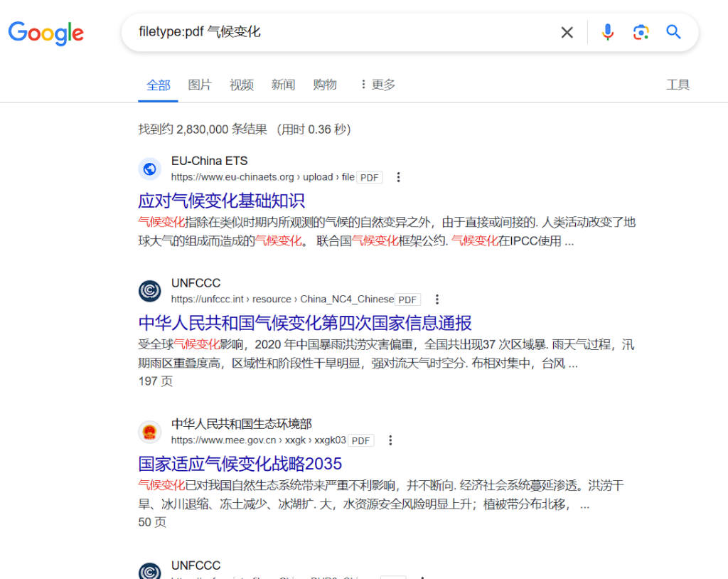Click the EU-China ETS site name
Viewport: 728px width, 579px height.
pyautogui.click(x=210, y=161)
